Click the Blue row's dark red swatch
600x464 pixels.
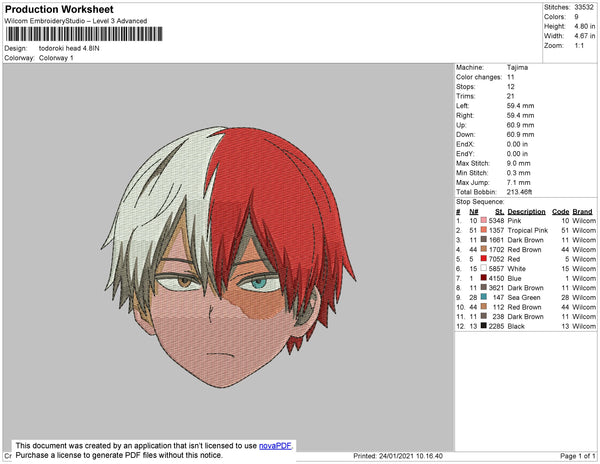484,278
